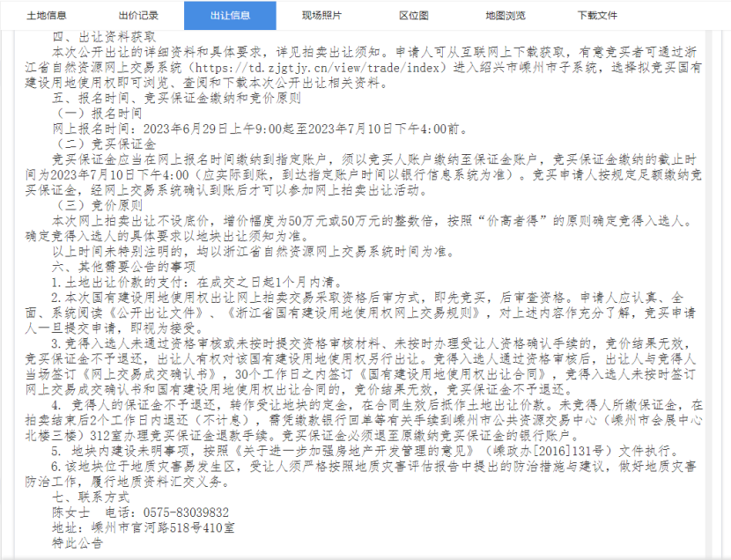Switch to the 出价记录 tab
The width and height of the screenshot is (731, 560).
(x=137, y=15)
